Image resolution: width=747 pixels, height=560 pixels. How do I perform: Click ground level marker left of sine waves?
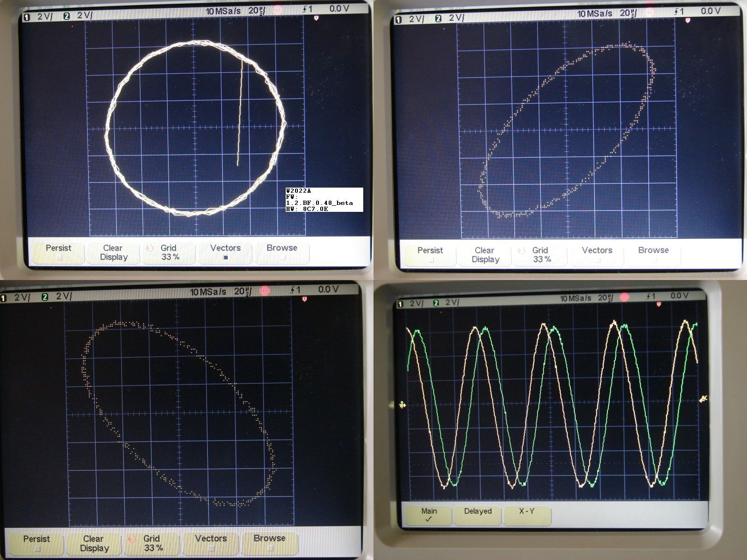click(402, 405)
